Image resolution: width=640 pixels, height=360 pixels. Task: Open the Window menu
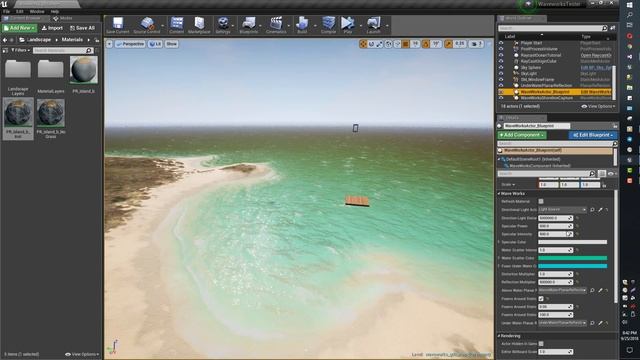pos(37,11)
